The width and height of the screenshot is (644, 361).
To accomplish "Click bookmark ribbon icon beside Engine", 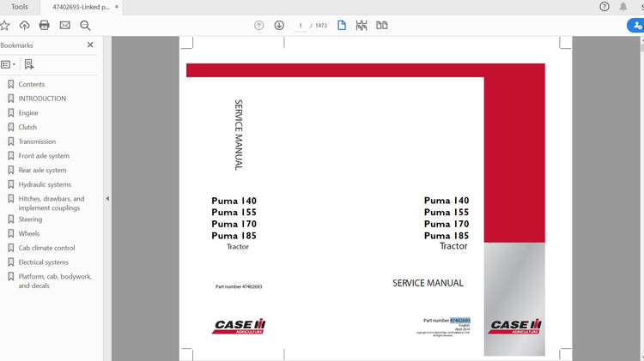I will [x=11, y=113].
